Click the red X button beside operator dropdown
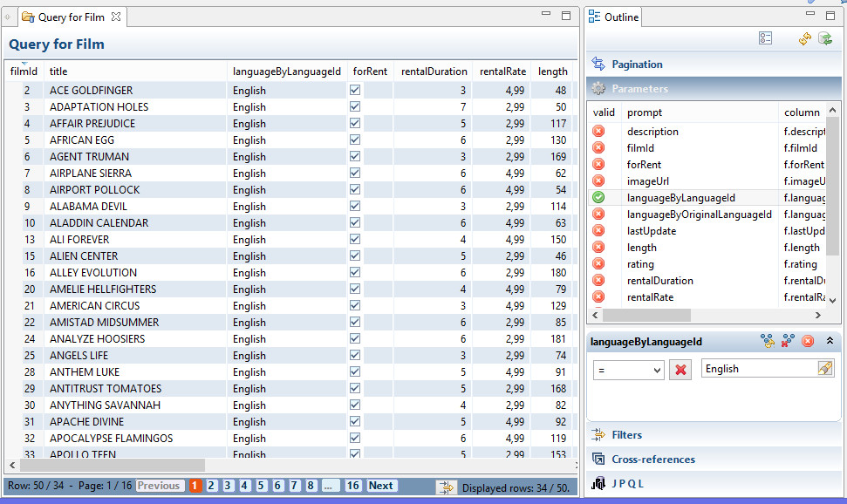The height and width of the screenshot is (504, 847). pyautogui.click(x=681, y=370)
